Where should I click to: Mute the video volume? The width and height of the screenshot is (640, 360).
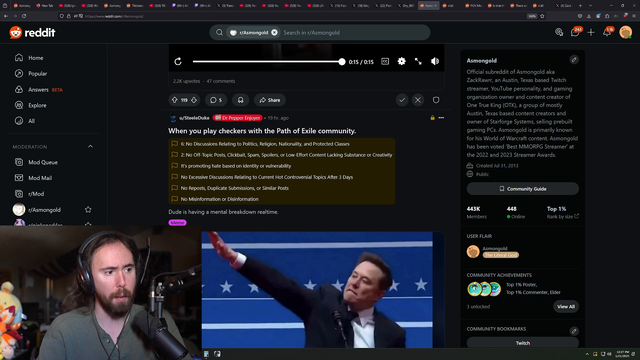coord(435,61)
